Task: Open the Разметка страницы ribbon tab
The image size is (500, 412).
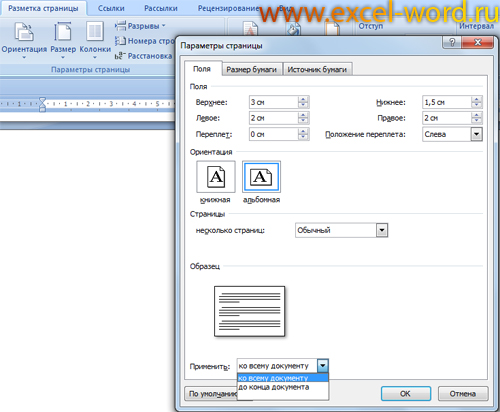Action: pyautogui.click(x=43, y=8)
